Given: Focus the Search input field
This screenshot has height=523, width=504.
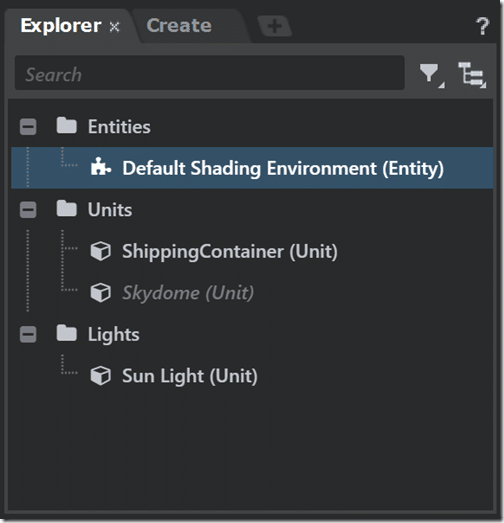Looking at the screenshot, I should pyautogui.click(x=209, y=73).
